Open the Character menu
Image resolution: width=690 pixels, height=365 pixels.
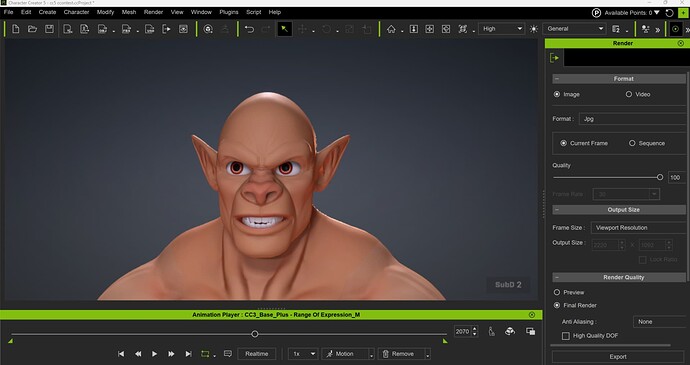pos(76,12)
